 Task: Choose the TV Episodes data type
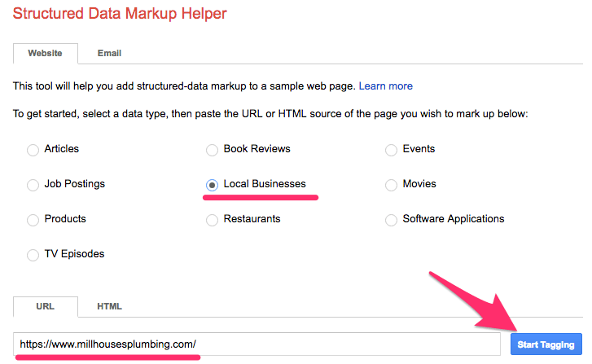33,255
